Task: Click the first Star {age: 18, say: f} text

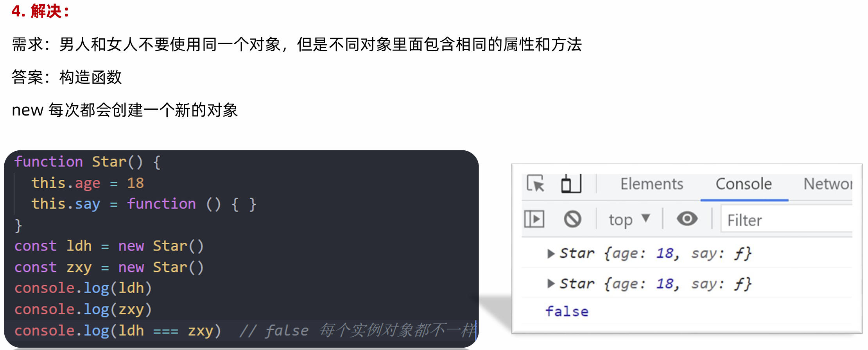Action: tap(656, 254)
